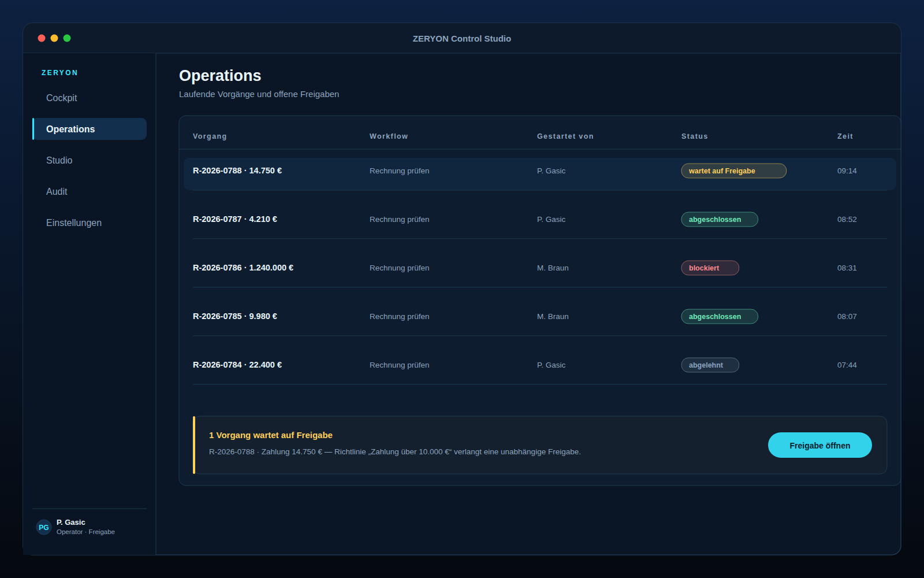Click the Operations page heading

[x=220, y=76]
